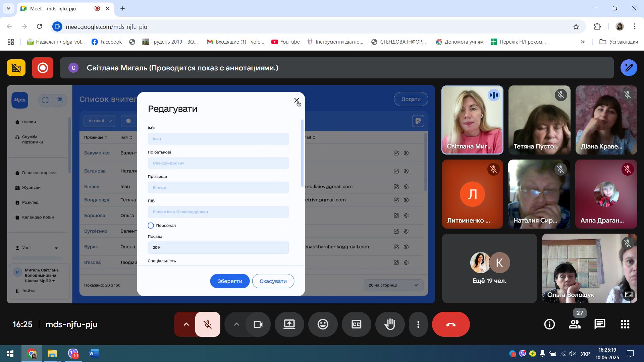
Task: Open video settings chevron next to camera
Action: point(236,324)
